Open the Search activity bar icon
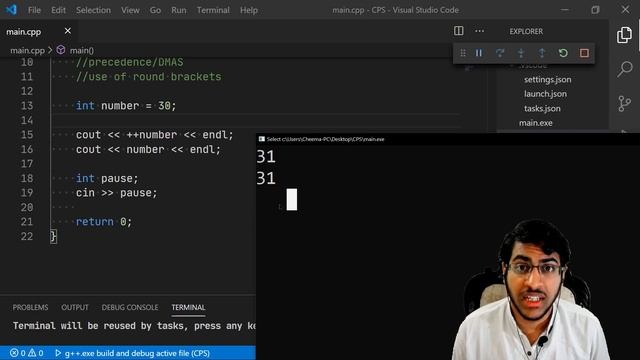Viewport: 640px width, 360px height. pyautogui.click(x=624, y=69)
